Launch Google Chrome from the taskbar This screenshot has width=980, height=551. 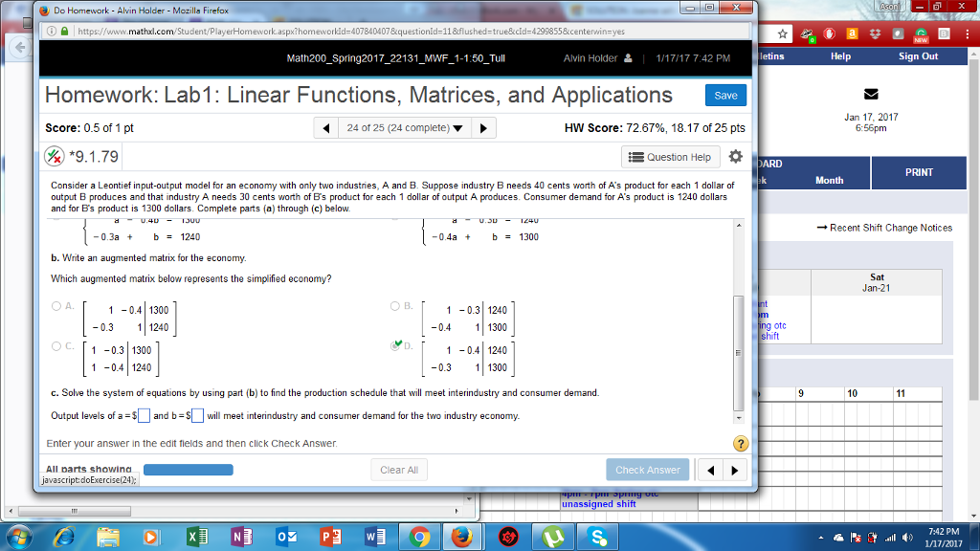418,537
